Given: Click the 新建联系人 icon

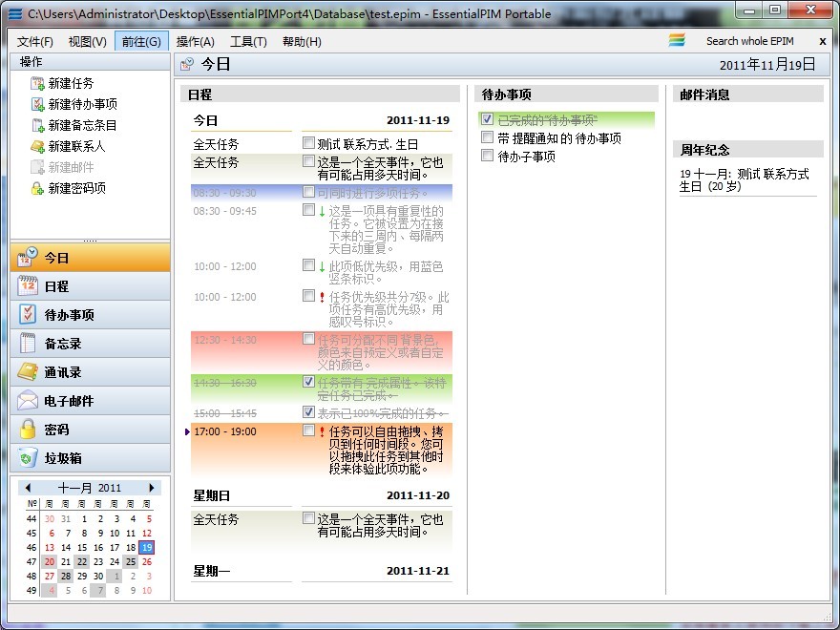Looking at the screenshot, I should point(37,147).
